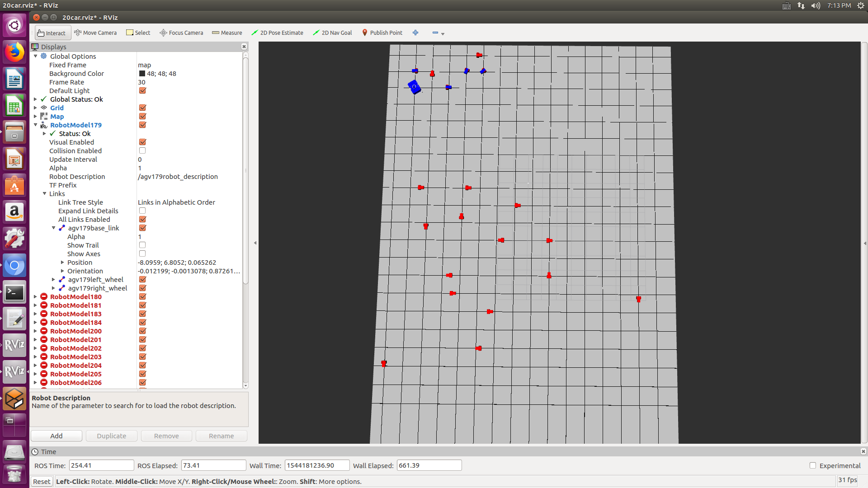The image size is (868, 488).
Task: Open LibreOffice Impress from the dock
Action: pos(14,160)
